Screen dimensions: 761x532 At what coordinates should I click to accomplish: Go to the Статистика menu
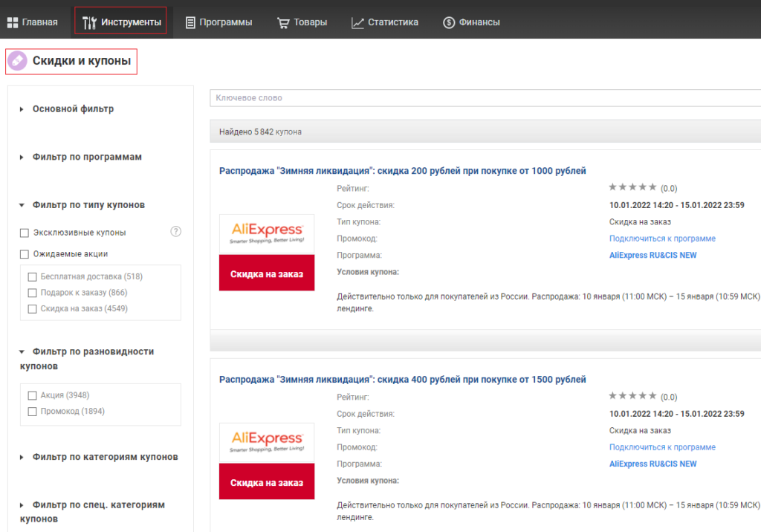coord(385,22)
